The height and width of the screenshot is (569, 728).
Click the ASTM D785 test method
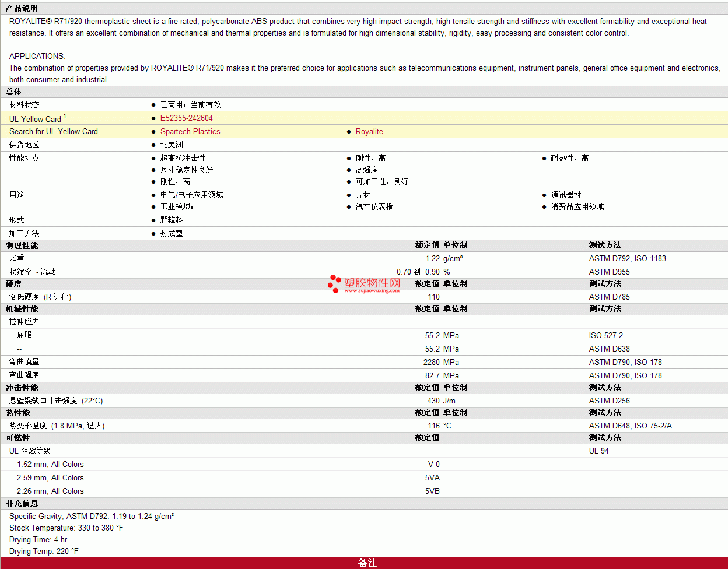click(609, 297)
